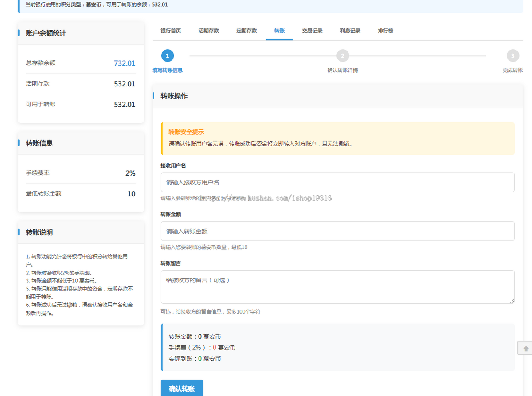Switch to the 定期存款 tab
The image size is (532, 396).
click(246, 31)
